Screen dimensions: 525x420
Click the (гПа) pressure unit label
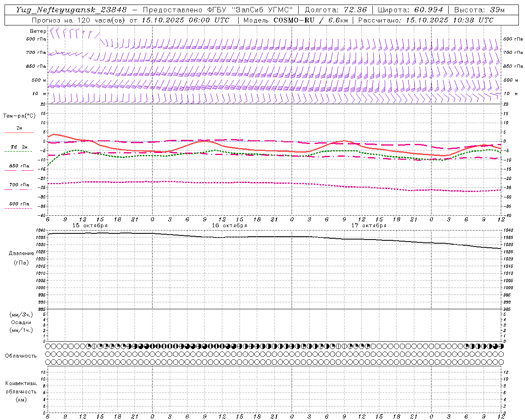click(x=21, y=262)
